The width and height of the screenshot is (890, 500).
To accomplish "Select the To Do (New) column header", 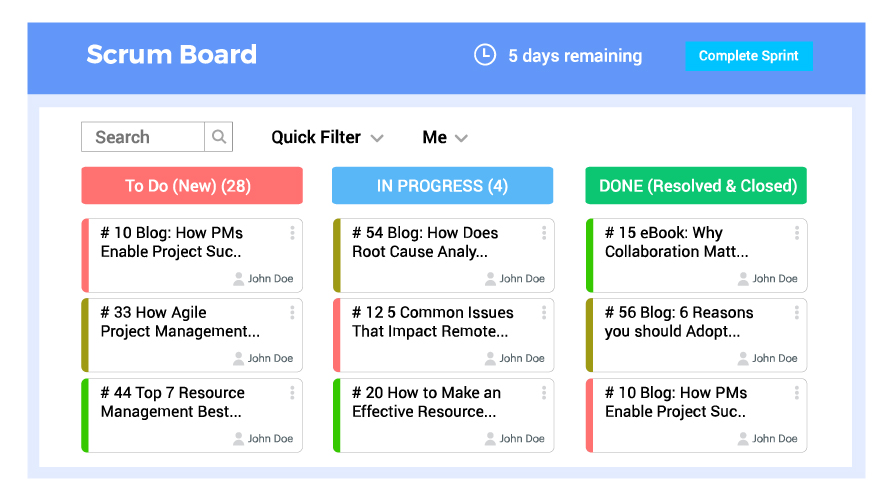I will pyautogui.click(x=191, y=186).
